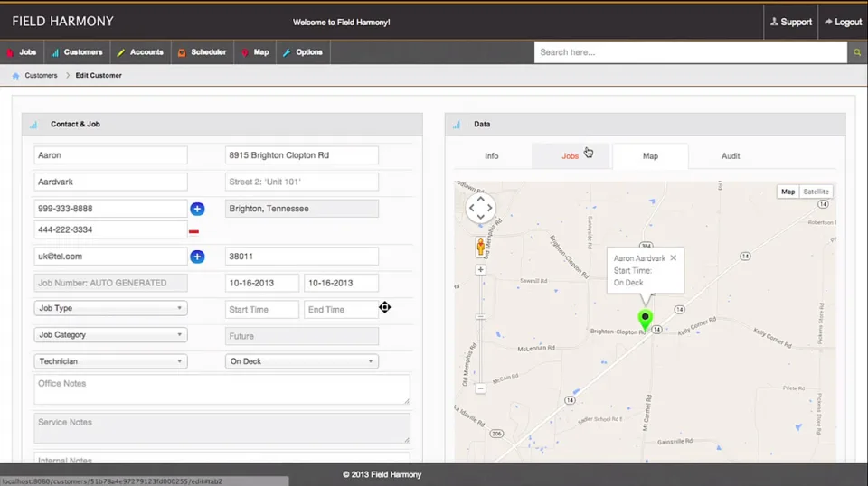
Task: Go to Customers breadcrumb link
Action: [x=41, y=75]
